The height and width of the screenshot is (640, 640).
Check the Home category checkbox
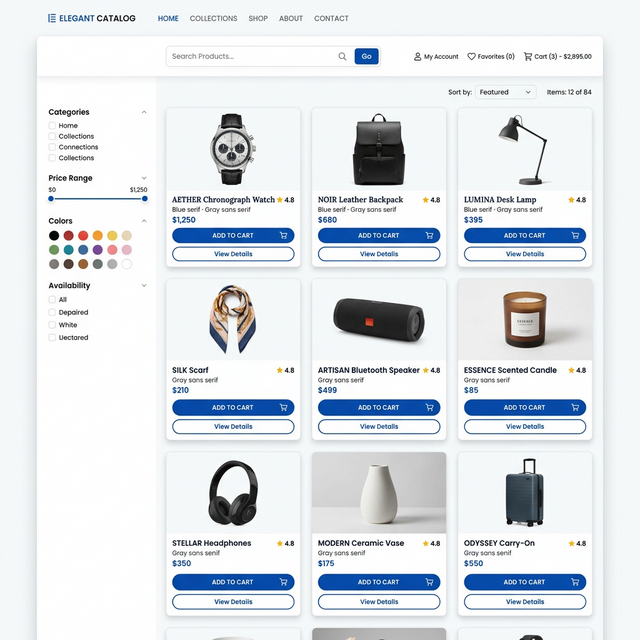coord(52,125)
